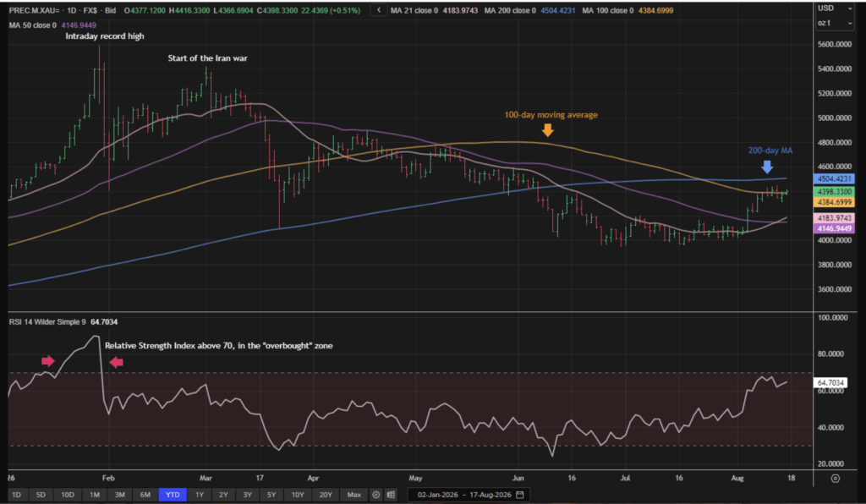The height and width of the screenshot is (504, 866).
Task: Select the YTD range button
Action: pyautogui.click(x=173, y=495)
